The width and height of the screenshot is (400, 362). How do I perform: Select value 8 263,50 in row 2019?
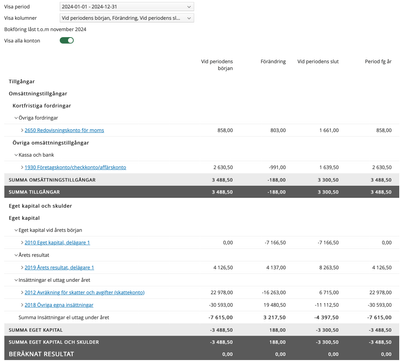pyautogui.click(x=329, y=268)
